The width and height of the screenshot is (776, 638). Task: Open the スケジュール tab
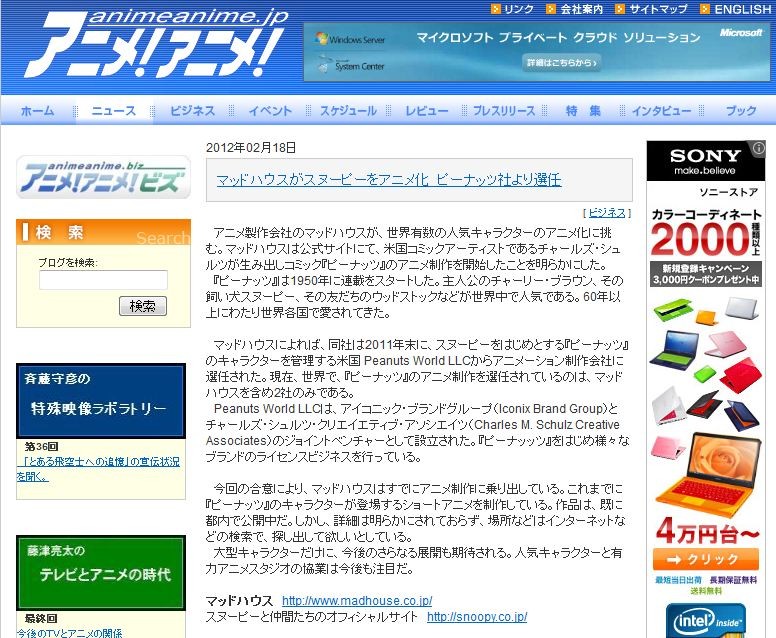pyautogui.click(x=348, y=110)
